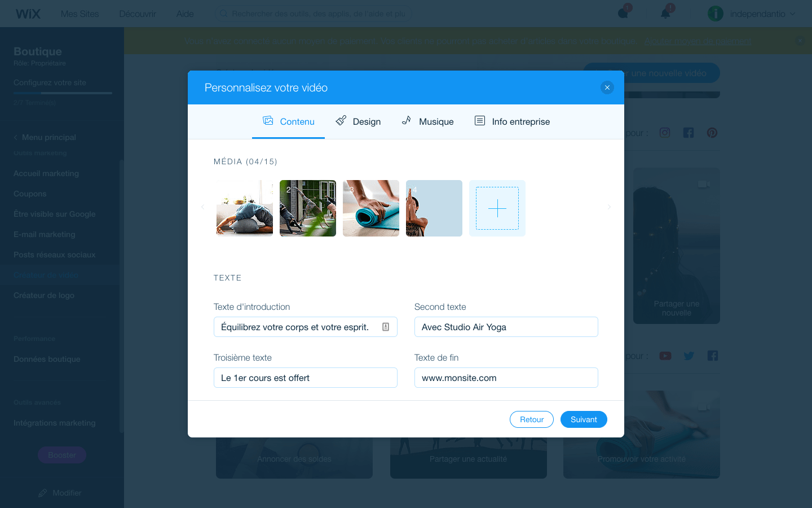Image resolution: width=812 pixels, height=508 pixels.
Task: Open the Aide menu
Action: click(x=185, y=14)
